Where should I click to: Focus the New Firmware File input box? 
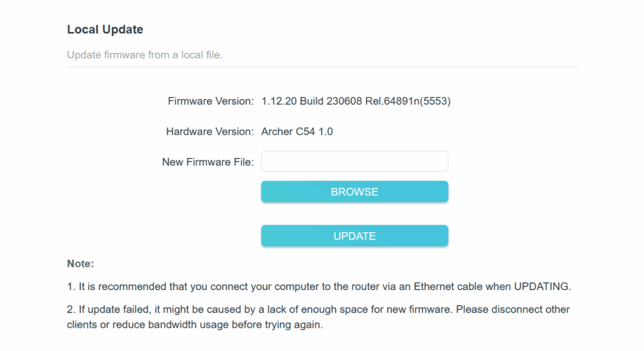(354, 161)
